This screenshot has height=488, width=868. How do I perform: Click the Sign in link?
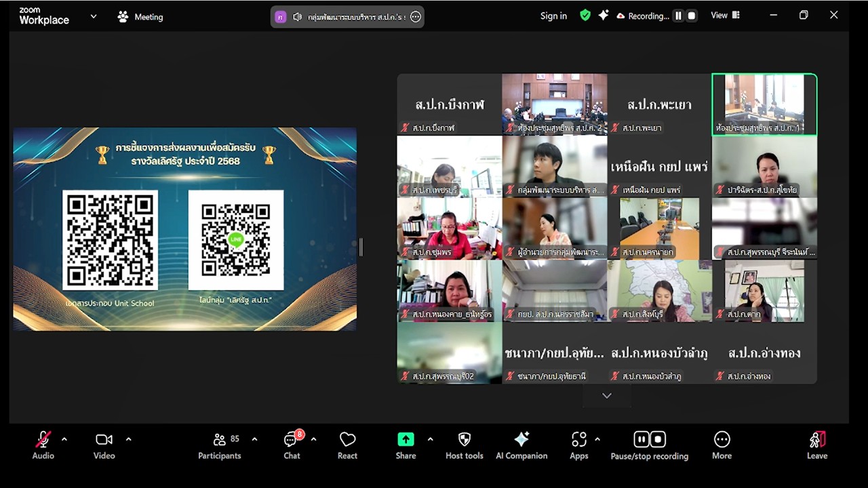(x=553, y=16)
